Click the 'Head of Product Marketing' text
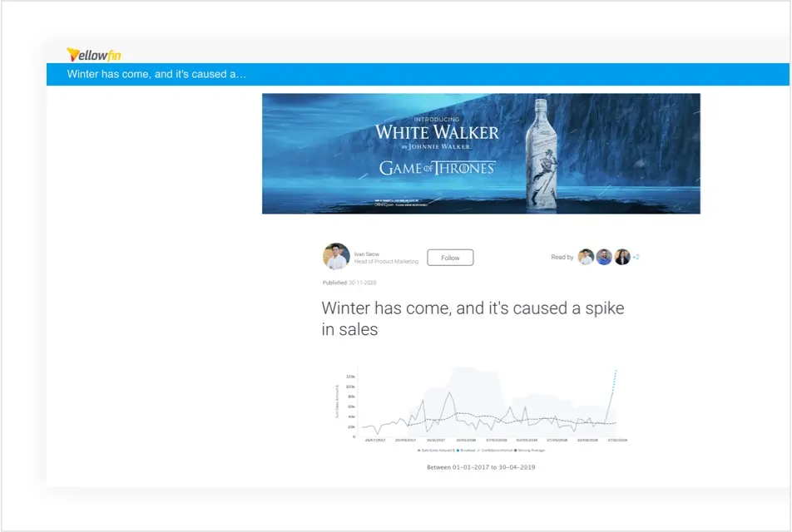792x532 pixels. pyautogui.click(x=386, y=262)
